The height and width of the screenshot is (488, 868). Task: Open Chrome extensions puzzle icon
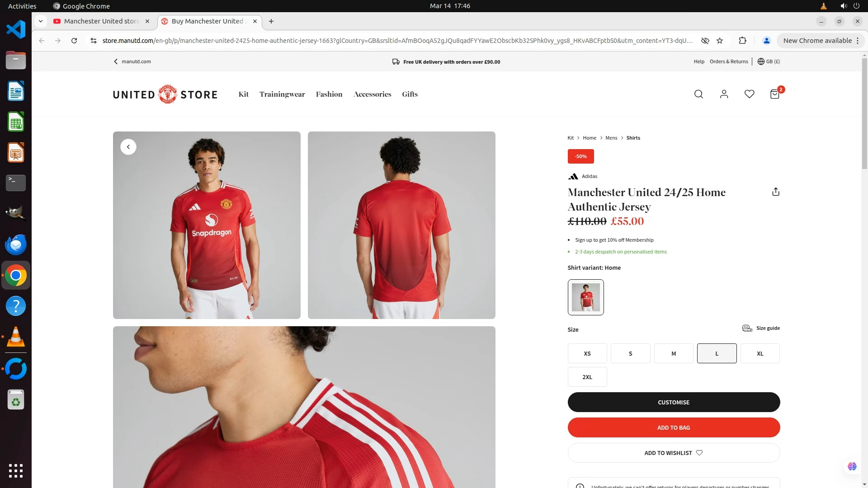pos(742,41)
